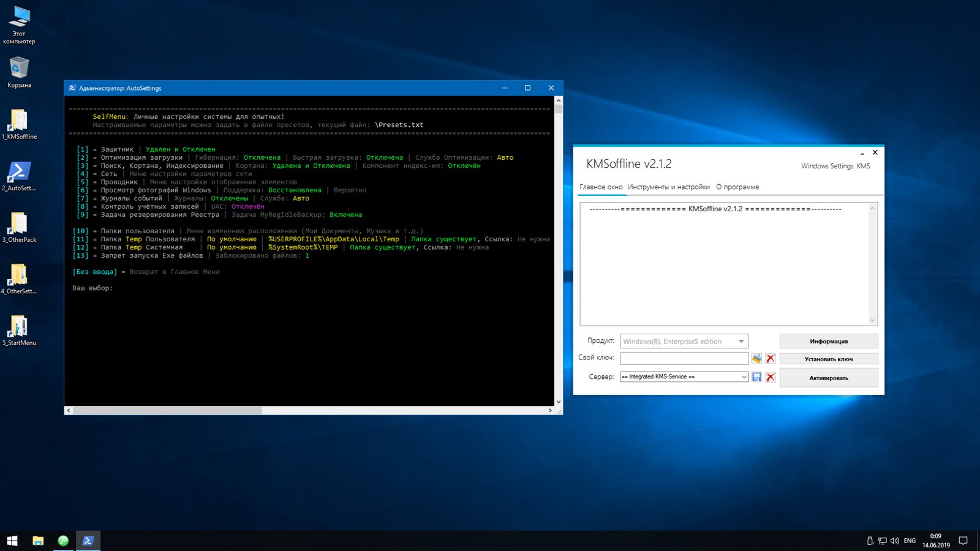Select the 4_OtherSett desktop folder
This screenshot has width=980, height=551.
click(x=19, y=279)
